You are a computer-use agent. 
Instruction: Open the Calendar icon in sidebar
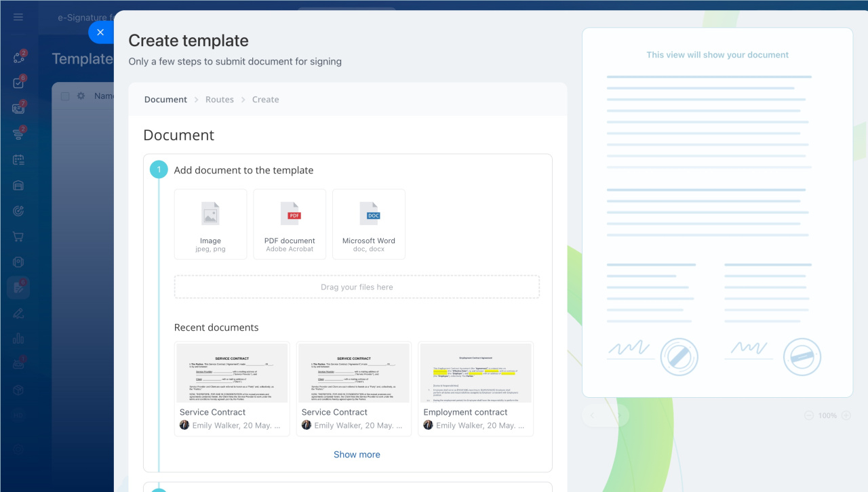click(18, 160)
